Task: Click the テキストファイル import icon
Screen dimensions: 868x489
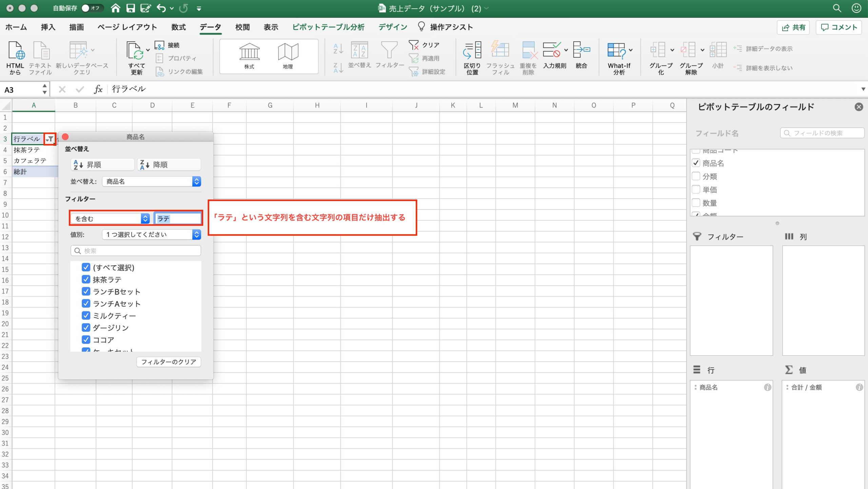Action: click(41, 51)
